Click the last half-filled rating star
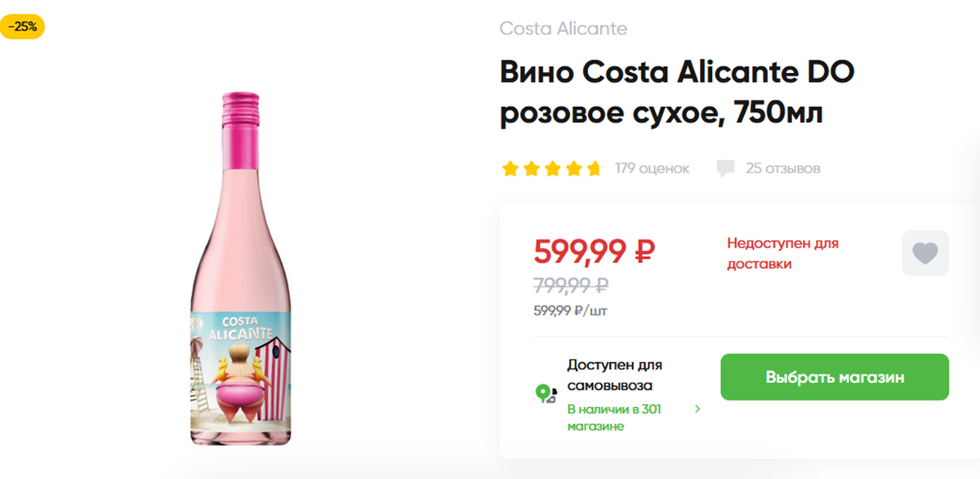The height and width of the screenshot is (479, 980). pyautogui.click(x=594, y=168)
